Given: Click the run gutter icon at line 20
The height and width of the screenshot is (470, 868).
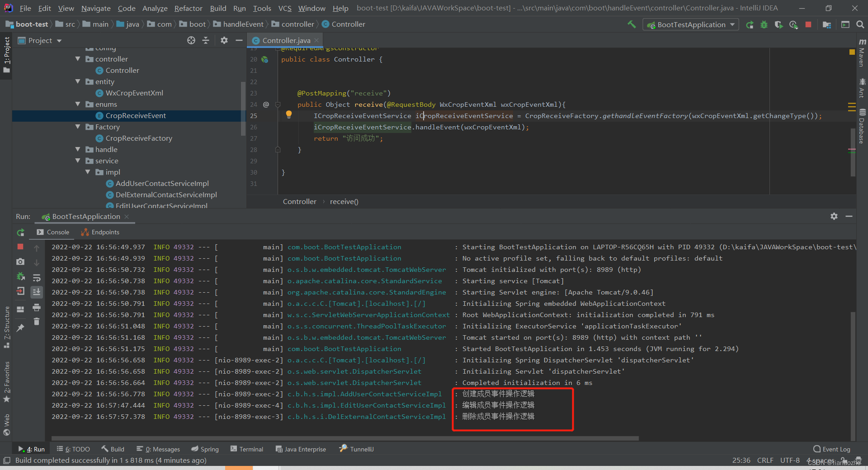Looking at the screenshot, I should [265, 59].
